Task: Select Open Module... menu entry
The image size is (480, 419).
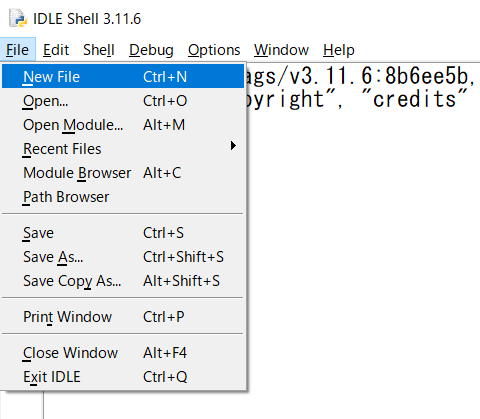Action: click(123, 125)
